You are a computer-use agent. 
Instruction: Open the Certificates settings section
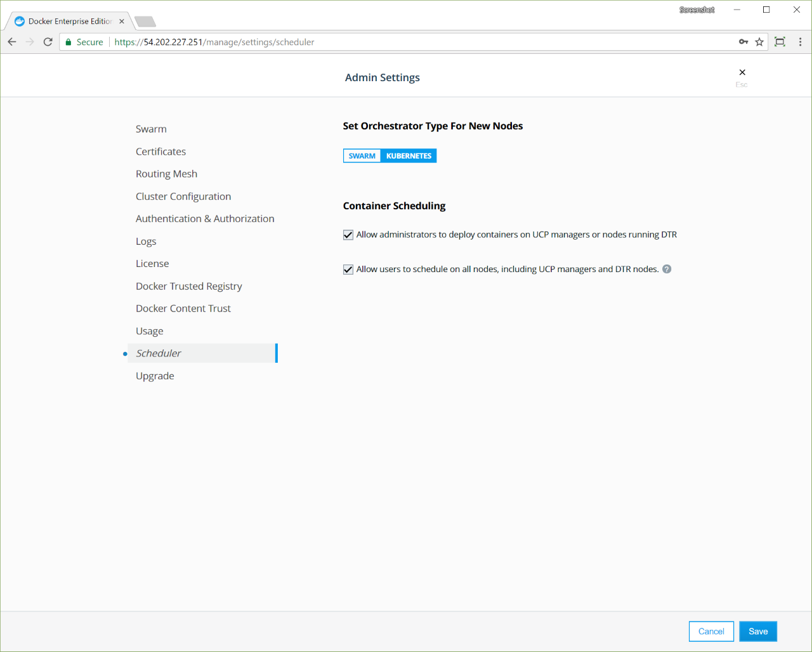pyautogui.click(x=160, y=152)
